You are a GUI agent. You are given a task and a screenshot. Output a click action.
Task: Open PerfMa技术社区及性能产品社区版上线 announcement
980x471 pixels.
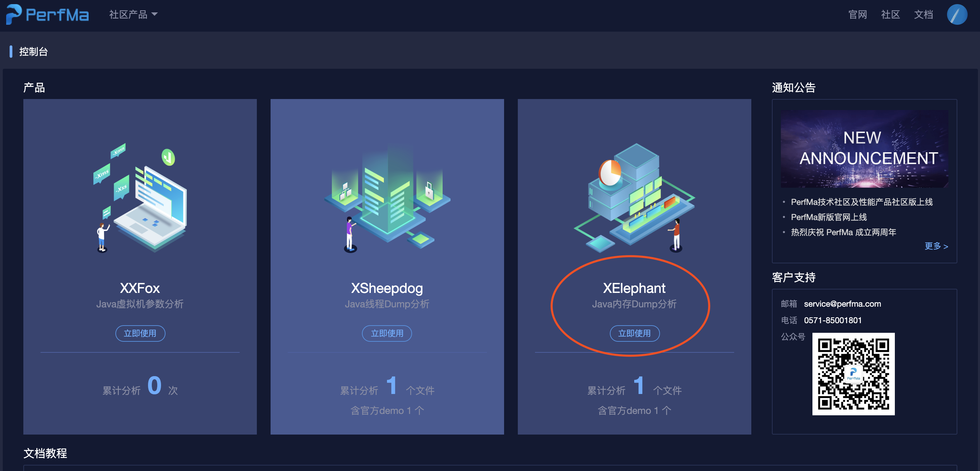pos(862,202)
